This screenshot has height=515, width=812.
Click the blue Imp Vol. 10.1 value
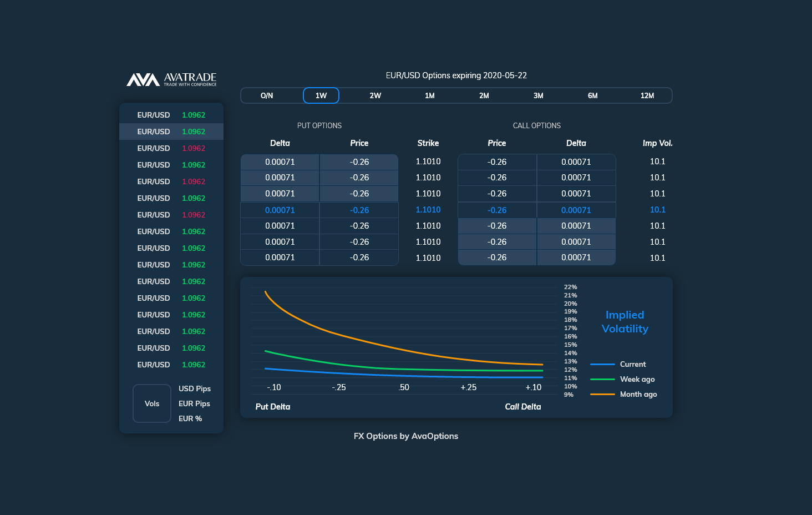coord(658,210)
